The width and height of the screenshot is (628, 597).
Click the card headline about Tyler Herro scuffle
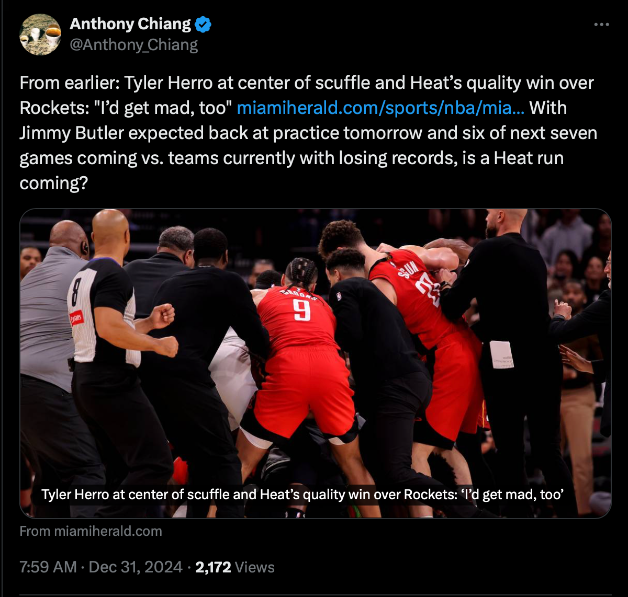tap(303, 494)
